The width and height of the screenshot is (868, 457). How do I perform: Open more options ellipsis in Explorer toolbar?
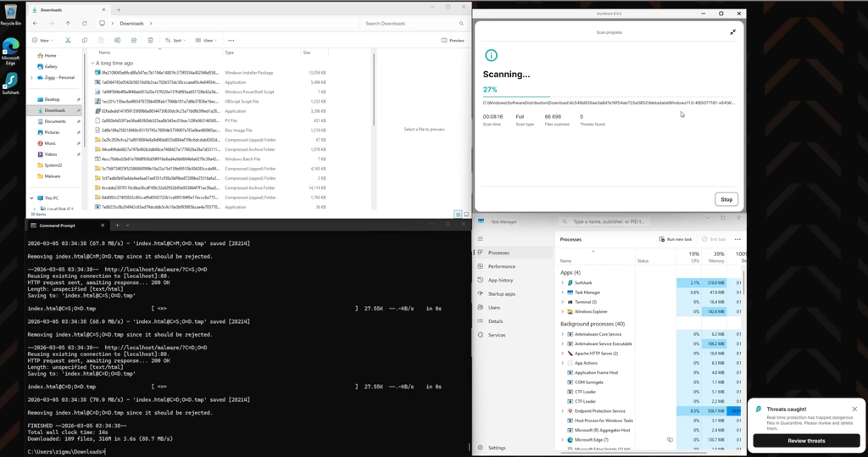click(231, 41)
